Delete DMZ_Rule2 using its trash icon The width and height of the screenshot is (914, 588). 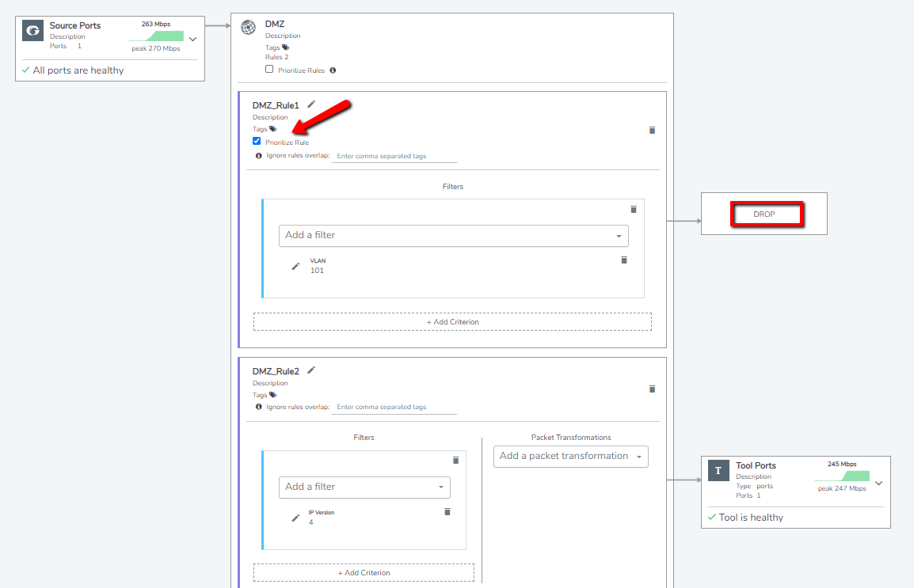pos(652,389)
